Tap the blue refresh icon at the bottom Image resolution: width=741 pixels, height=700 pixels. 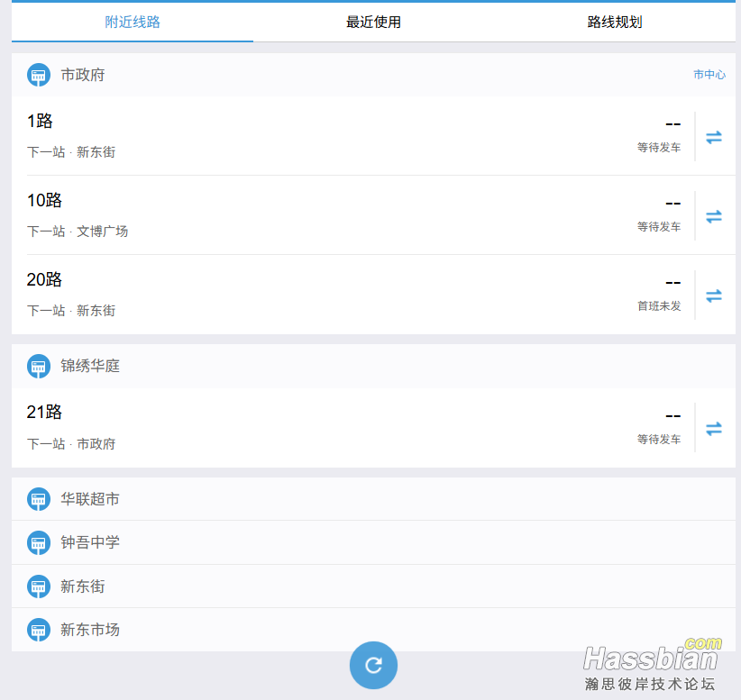point(373,665)
